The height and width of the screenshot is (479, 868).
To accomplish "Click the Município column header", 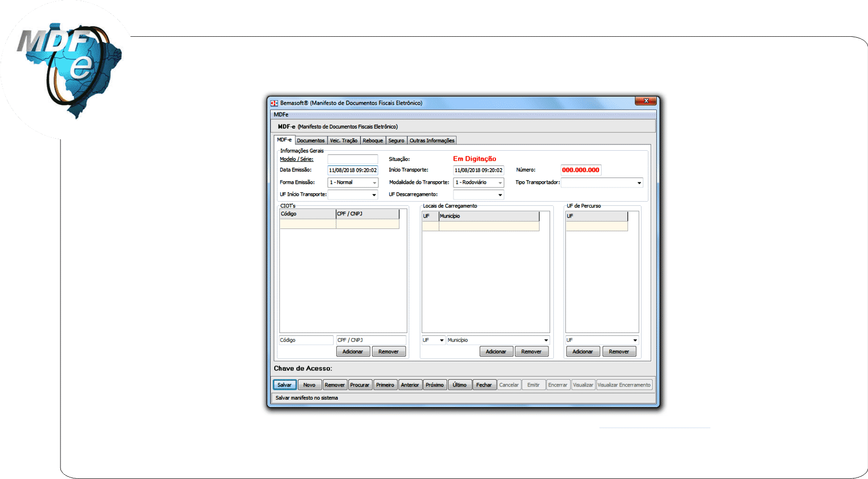I will click(489, 216).
